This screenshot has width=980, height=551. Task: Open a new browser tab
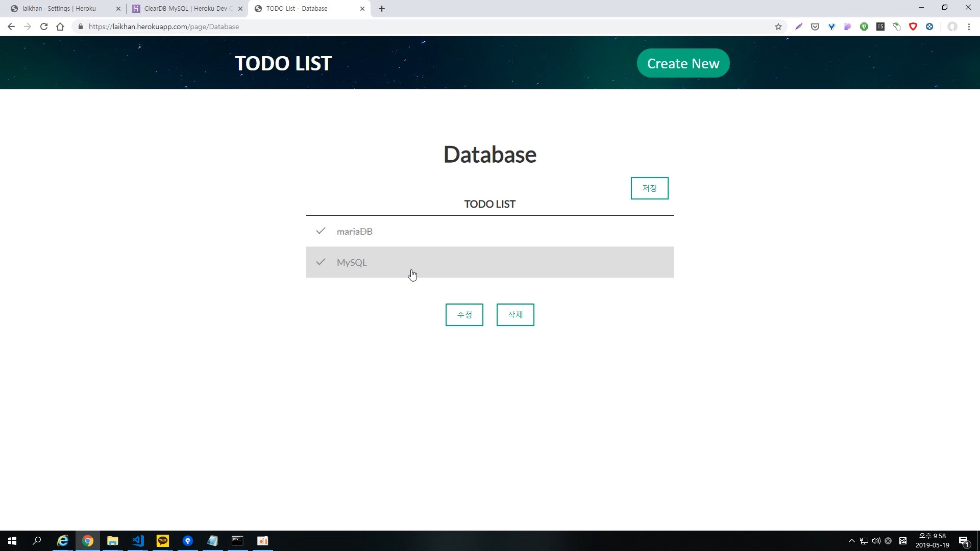(x=382, y=9)
